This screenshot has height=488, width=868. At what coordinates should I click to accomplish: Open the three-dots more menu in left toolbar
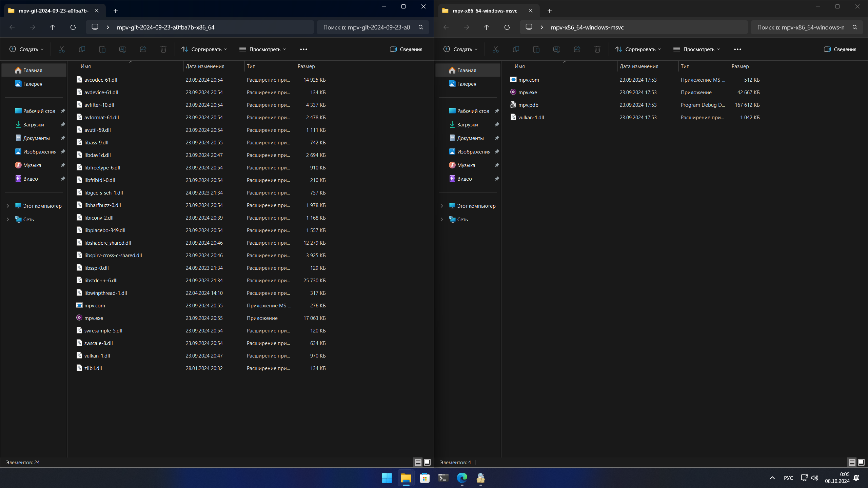tap(303, 49)
